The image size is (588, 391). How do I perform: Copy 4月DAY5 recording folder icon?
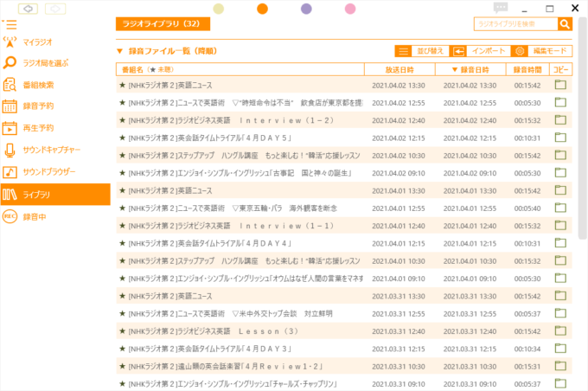(560, 138)
